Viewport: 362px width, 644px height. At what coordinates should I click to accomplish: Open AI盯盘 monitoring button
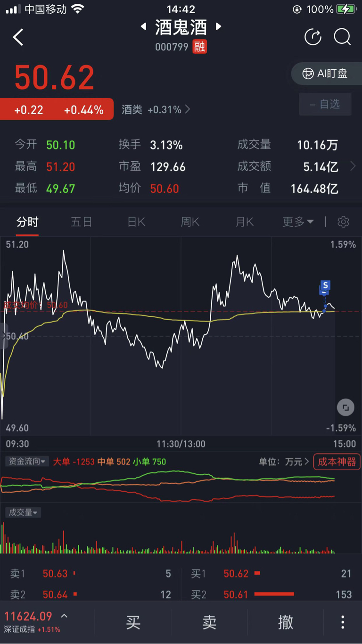326,74
